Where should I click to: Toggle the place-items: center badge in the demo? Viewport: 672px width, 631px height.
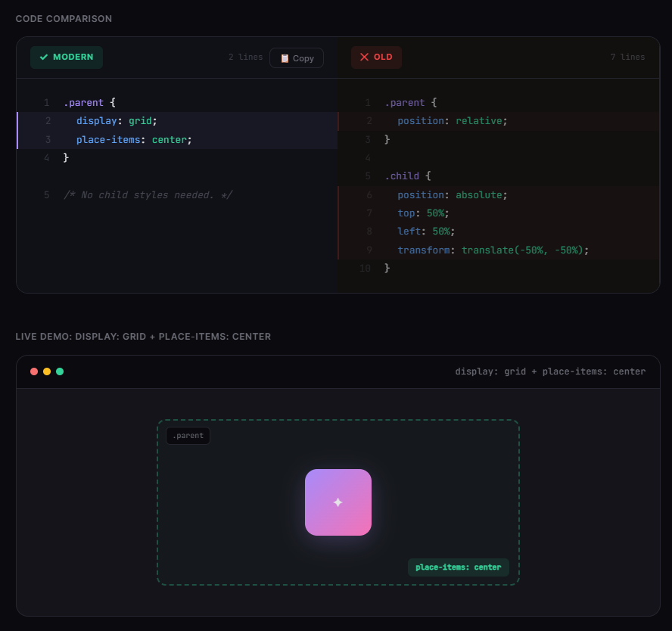click(x=458, y=567)
